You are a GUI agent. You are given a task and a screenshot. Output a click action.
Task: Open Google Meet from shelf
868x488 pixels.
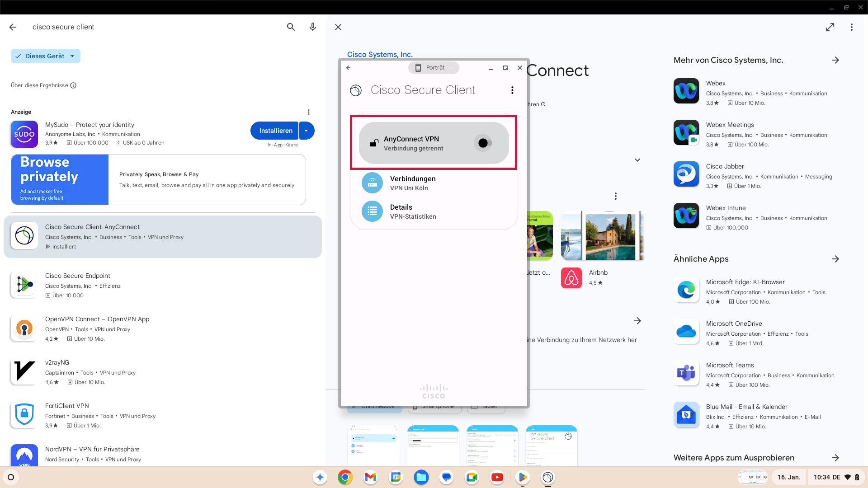pyautogui.click(x=472, y=477)
